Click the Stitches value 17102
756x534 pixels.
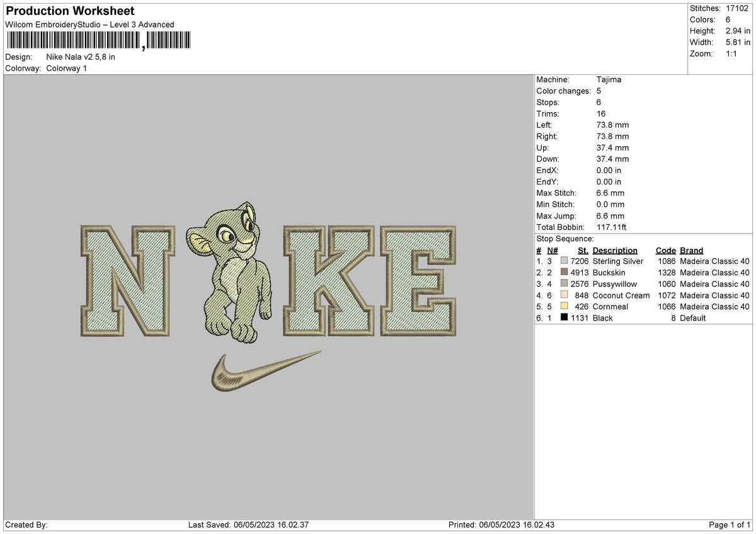click(737, 8)
